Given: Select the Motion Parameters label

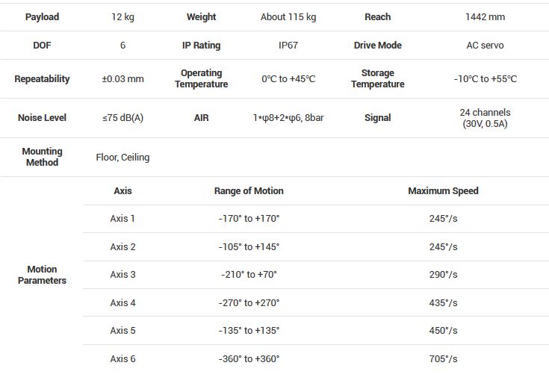Looking at the screenshot, I should 42,275.
